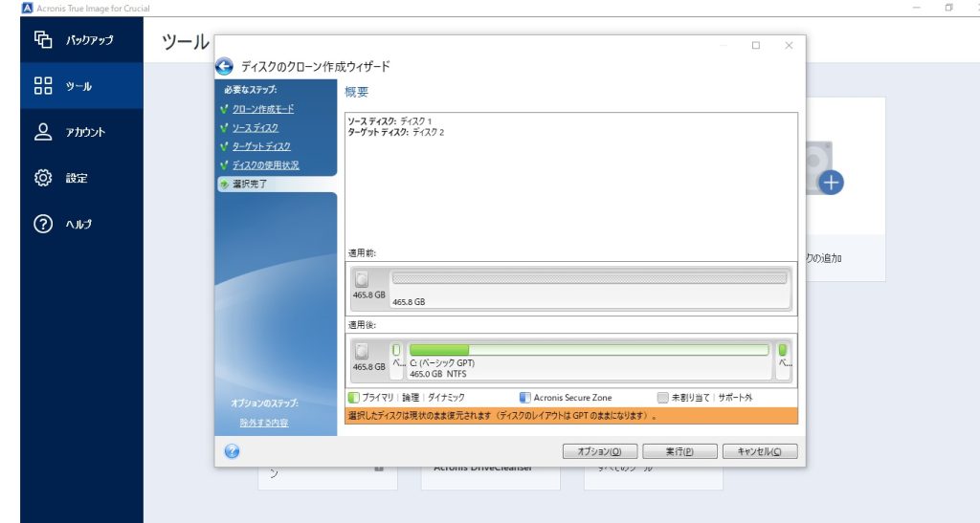The image size is (980, 523).
Task: Click the disk icon in 適用後 row
Action: pos(361,351)
